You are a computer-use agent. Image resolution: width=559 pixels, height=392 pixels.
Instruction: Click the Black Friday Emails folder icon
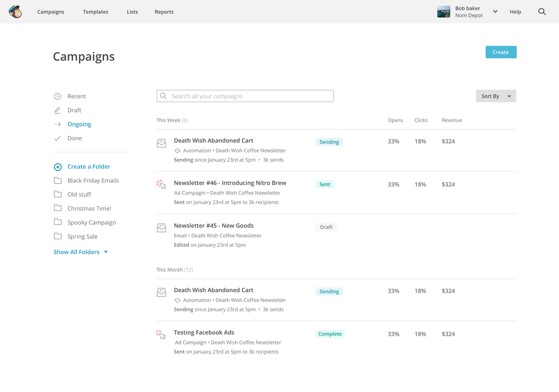coord(57,181)
